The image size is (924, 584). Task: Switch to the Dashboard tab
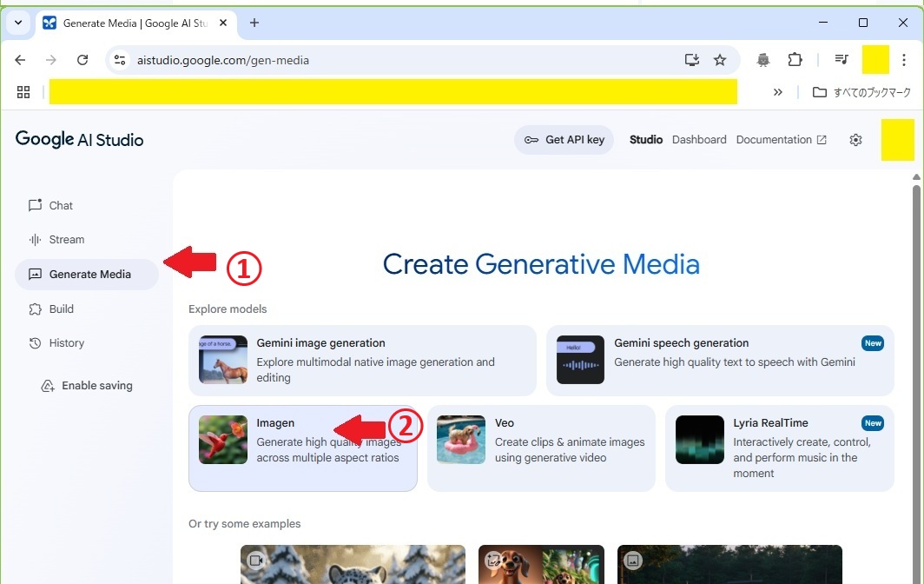click(699, 140)
